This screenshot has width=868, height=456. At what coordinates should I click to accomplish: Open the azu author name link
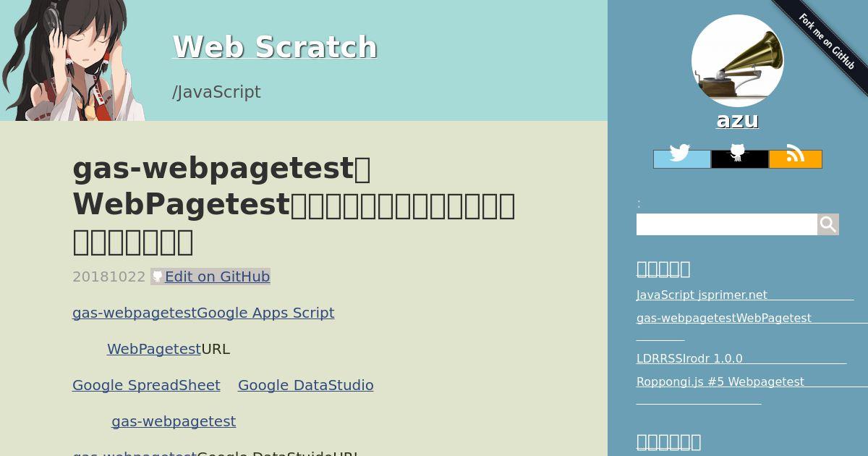pos(737,119)
